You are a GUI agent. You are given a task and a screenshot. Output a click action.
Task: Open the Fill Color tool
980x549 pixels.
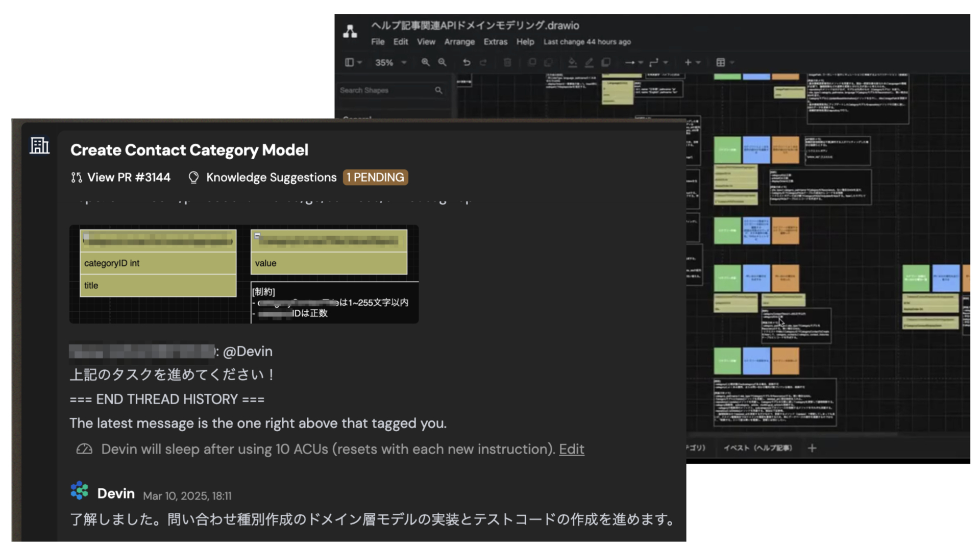point(573,62)
